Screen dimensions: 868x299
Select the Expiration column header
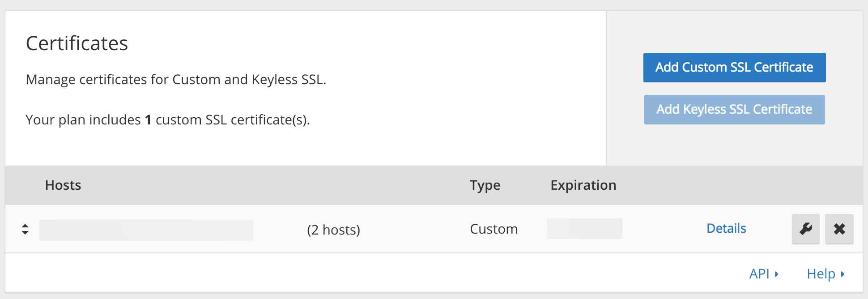click(x=583, y=185)
